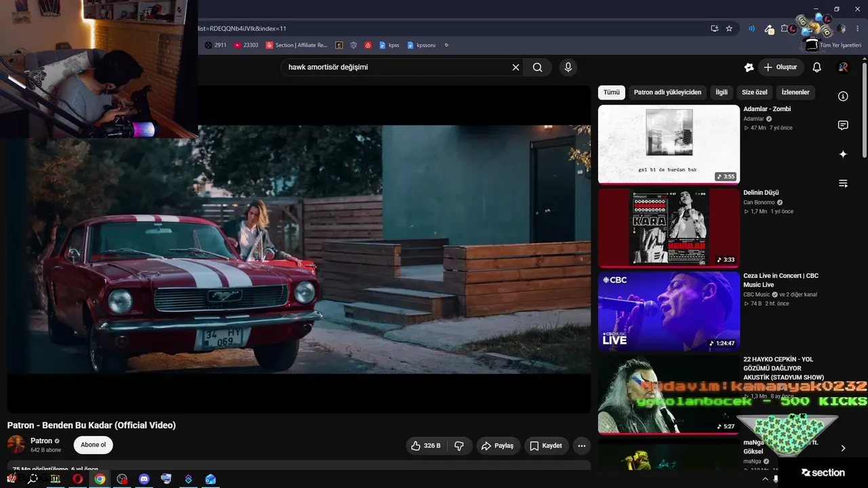Open the Patron channel avatar

[x=16, y=445]
